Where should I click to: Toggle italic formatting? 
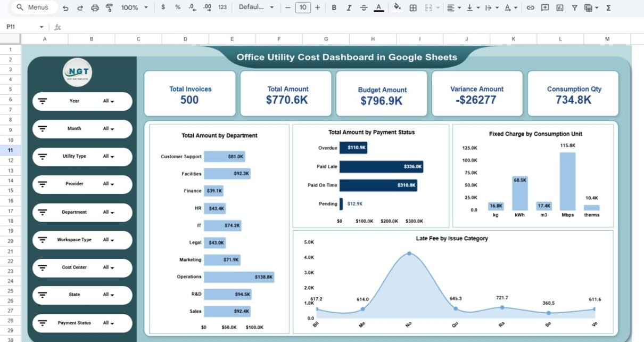(x=349, y=7)
